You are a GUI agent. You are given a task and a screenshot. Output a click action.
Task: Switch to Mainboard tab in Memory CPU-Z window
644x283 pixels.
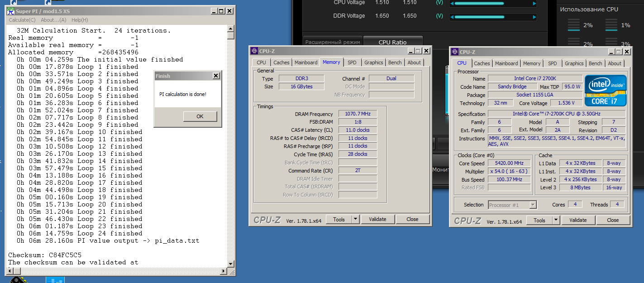pos(306,62)
